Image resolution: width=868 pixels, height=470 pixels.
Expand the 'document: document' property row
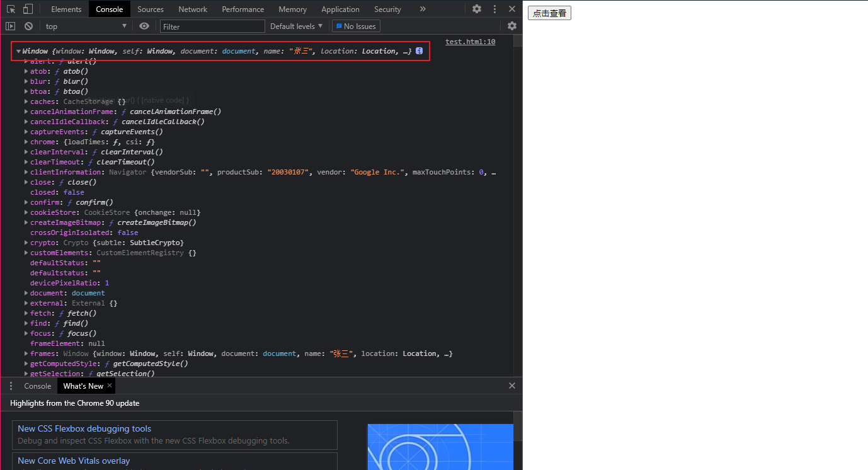26,293
